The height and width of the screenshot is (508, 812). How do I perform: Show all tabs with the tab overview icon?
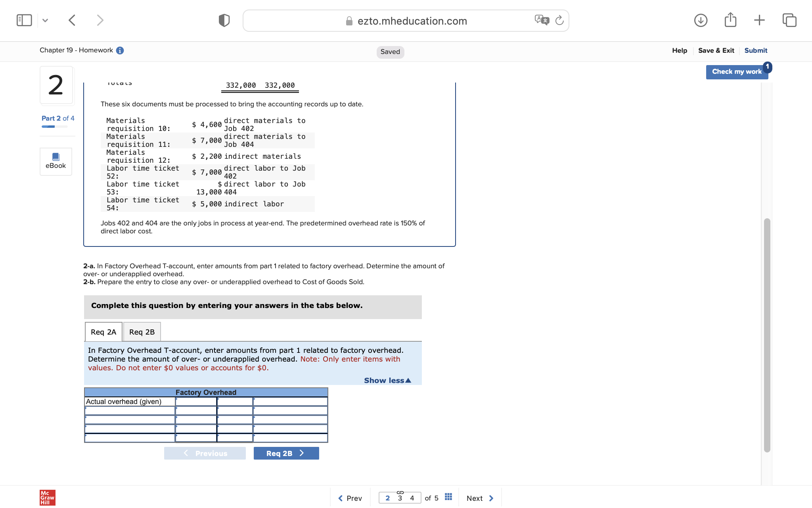coord(789,20)
